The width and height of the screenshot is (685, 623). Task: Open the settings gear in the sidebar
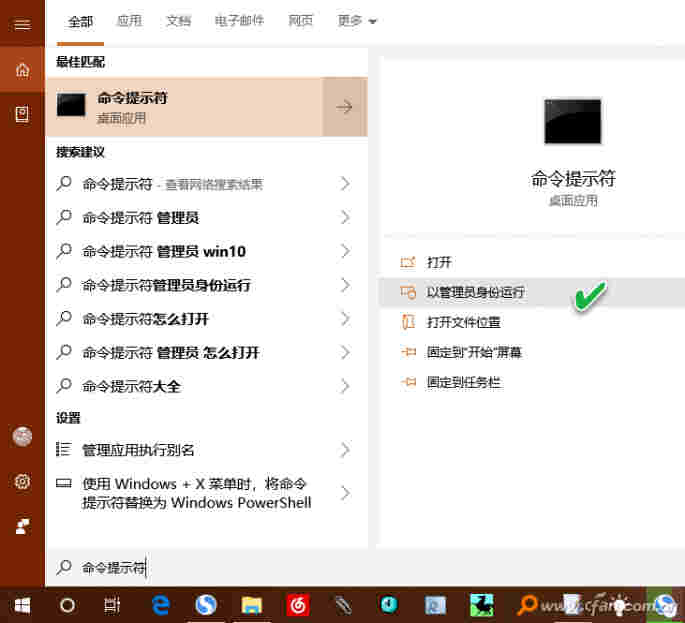pyautogui.click(x=22, y=481)
